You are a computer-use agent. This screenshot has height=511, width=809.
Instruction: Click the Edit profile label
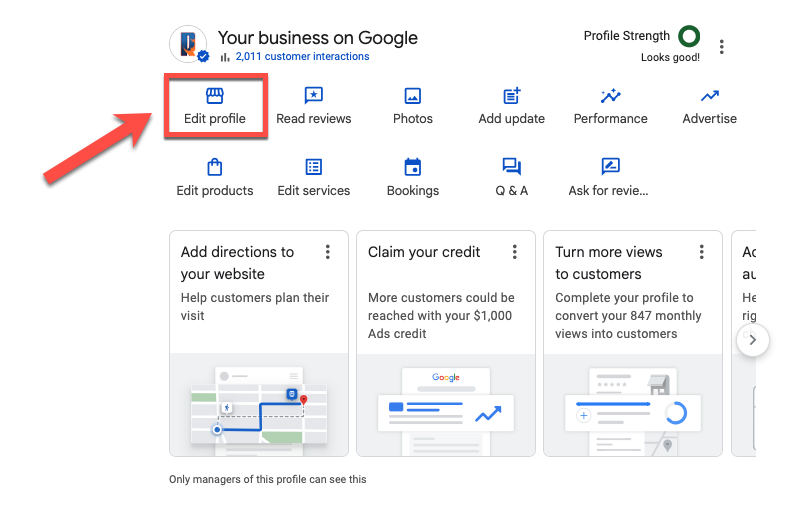point(215,119)
